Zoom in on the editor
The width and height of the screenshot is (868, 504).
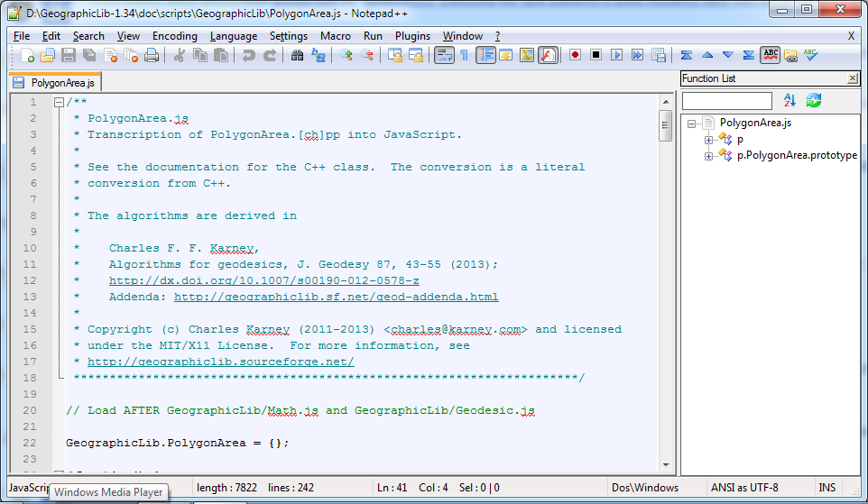pos(346,55)
